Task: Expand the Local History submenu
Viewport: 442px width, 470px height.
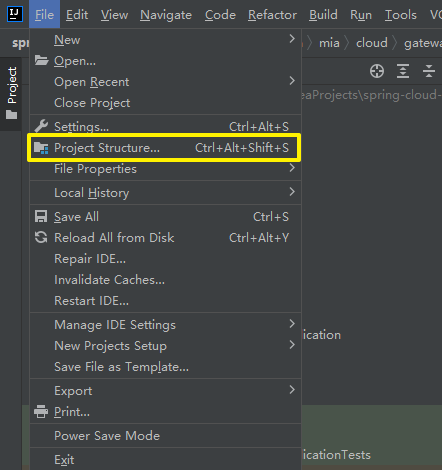Action: tap(165, 193)
